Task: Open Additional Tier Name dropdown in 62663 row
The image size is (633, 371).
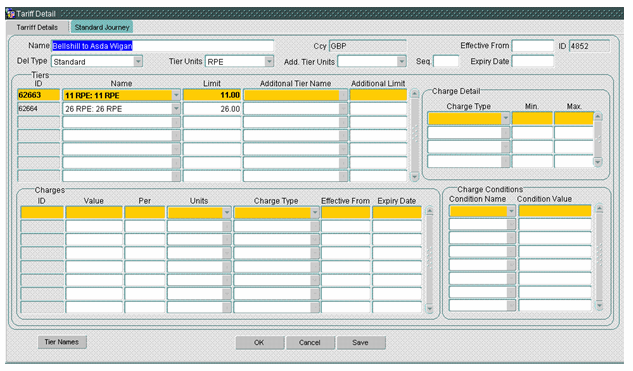Action: (x=343, y=95)
